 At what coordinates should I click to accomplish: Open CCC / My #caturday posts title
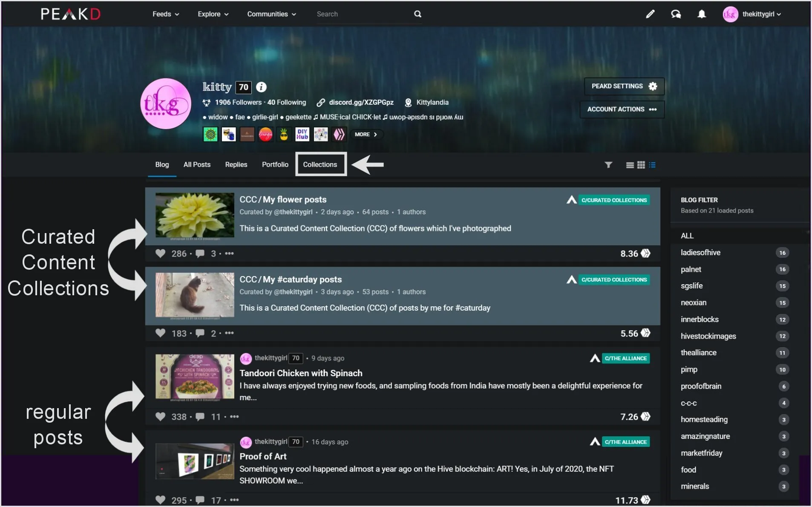tap(291, 279)
